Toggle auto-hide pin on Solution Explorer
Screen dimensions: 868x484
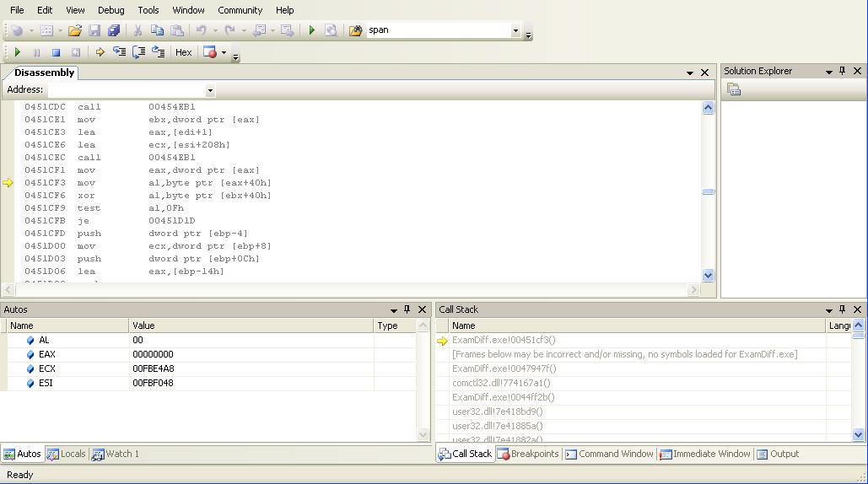click(x=843, y=71)
